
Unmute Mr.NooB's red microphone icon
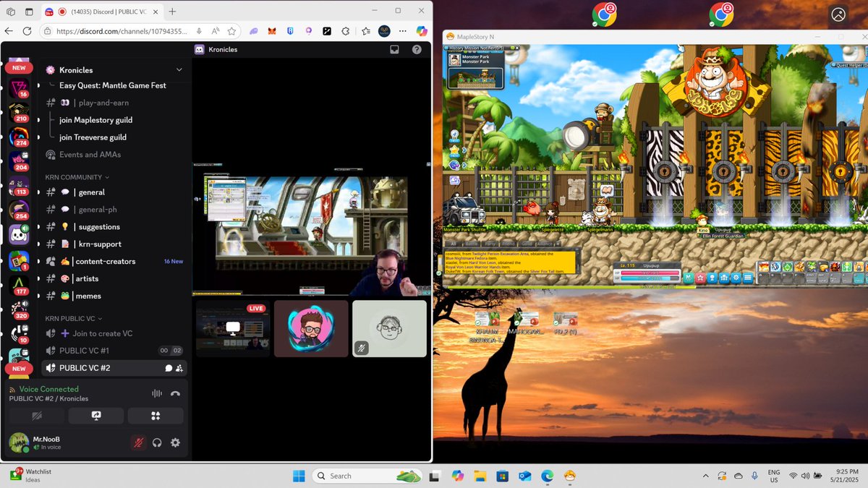point(137,442)
